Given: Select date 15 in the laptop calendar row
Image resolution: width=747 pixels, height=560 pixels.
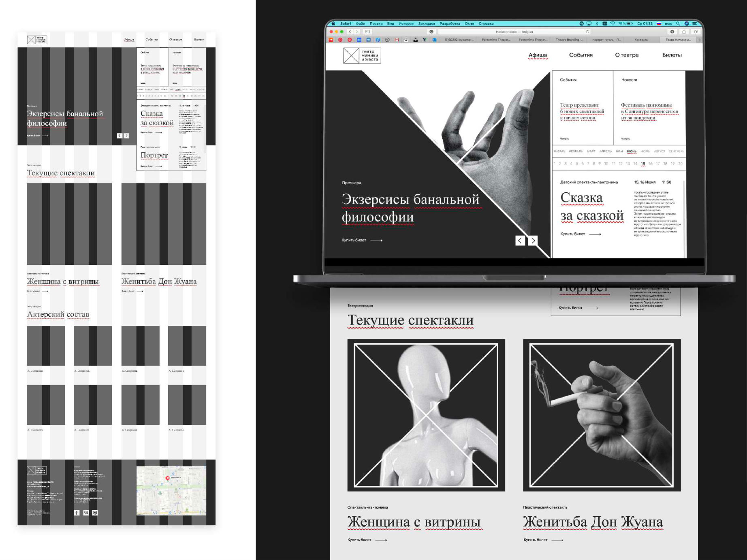Looking at the screenshot, I should click(643, 164).
